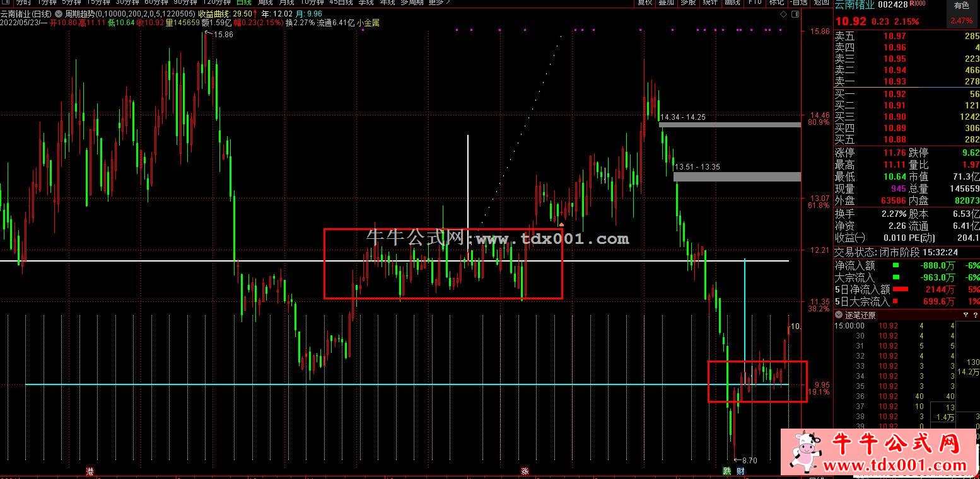Image resolution: width=980 pixels, height=479 pixels.
Task: Click the 自选 watchlist toolbar button
Action: pyautogui.click(x=799, y=3)
